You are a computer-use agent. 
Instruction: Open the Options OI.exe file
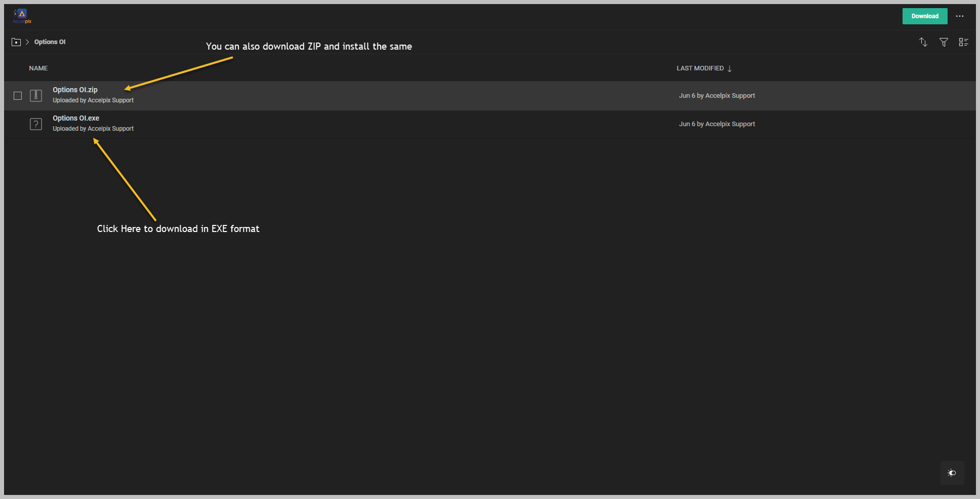76,118
